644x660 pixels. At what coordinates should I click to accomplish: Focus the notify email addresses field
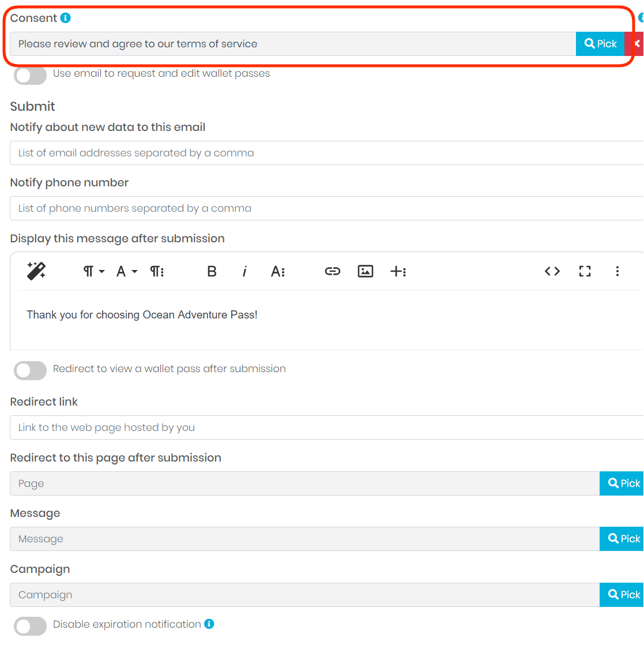pyautogui.click(x=326, y=153)
